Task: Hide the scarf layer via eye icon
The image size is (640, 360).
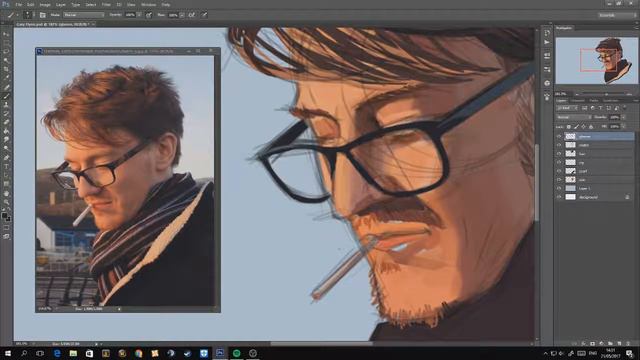Action: 559,171
